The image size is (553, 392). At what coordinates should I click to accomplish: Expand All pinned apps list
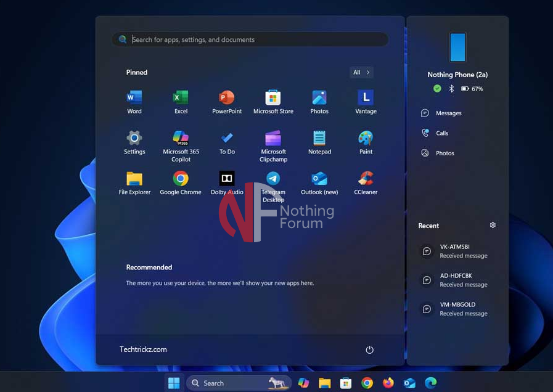pos(361,72)
